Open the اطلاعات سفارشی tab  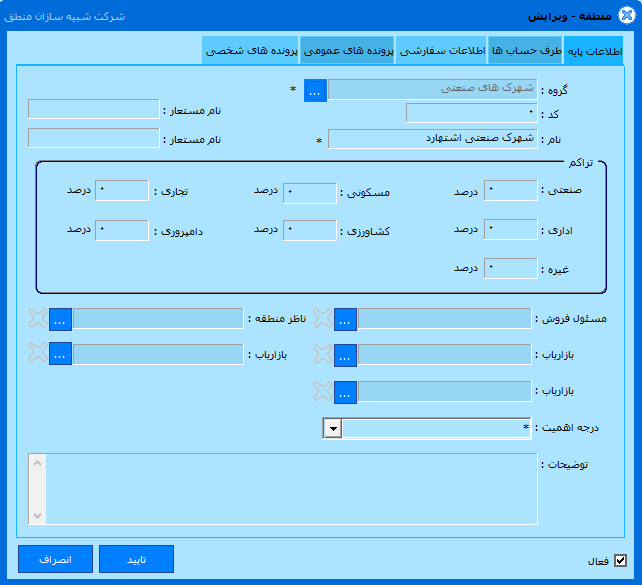click(441, 50)
